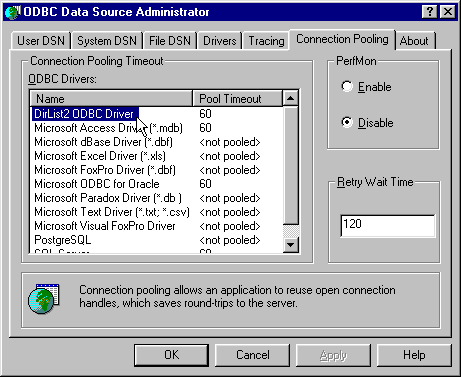Image resolution: width=461 pixels, height=377 pixels.
Task: Select the Enable PerfMon radio button
Action: pyautogui.click(x=347, y=86)
